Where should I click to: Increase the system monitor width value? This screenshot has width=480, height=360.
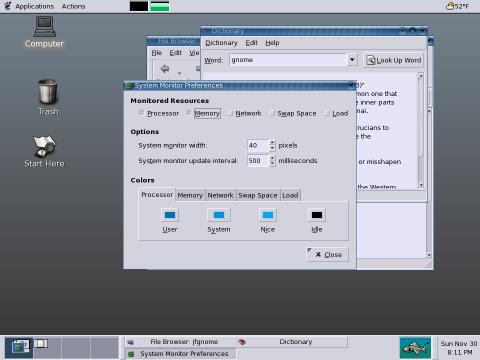pyautogui.click(x=272, y=142)
